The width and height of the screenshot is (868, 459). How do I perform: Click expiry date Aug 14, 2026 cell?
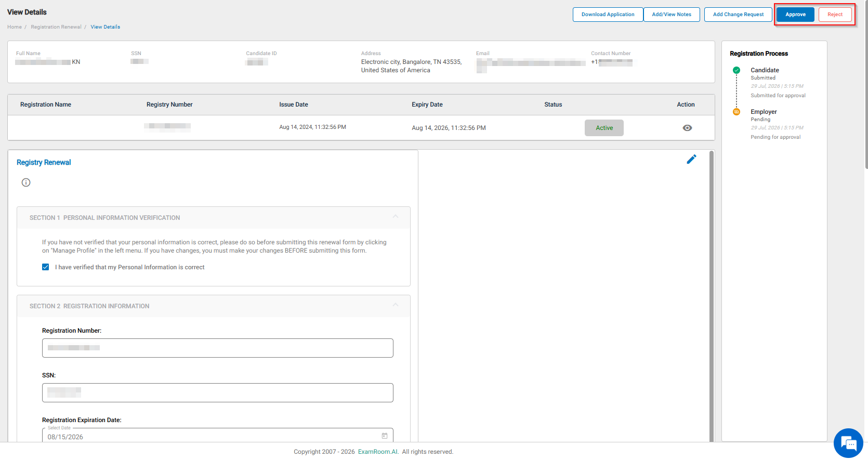click(x=449, y=128)
